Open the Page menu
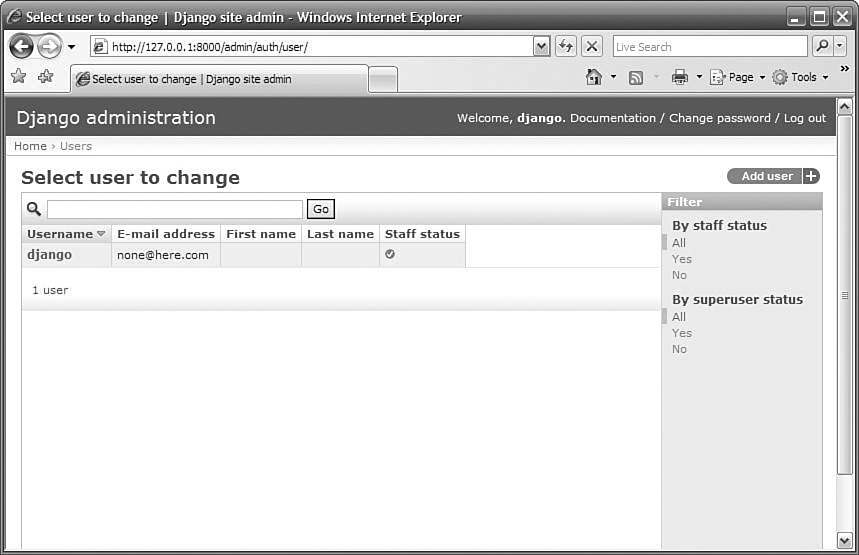Screen dimensions: 859x555 [x=737, y=77]
